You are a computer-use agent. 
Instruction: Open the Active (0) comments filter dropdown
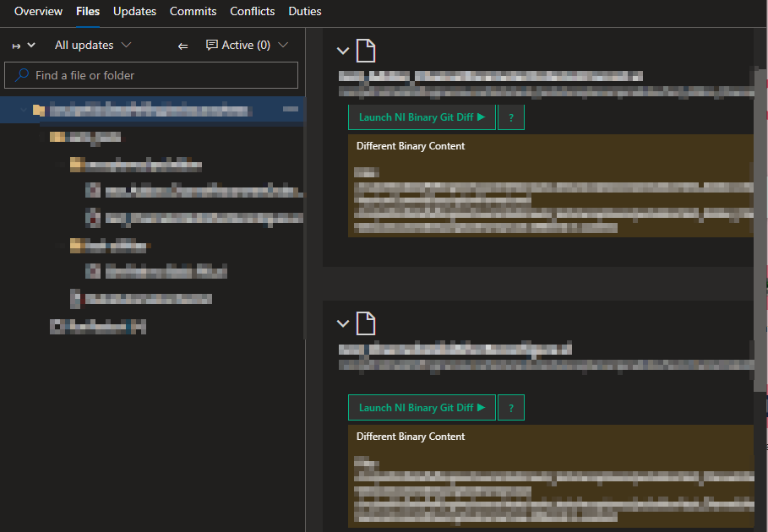tap(247, 45)
